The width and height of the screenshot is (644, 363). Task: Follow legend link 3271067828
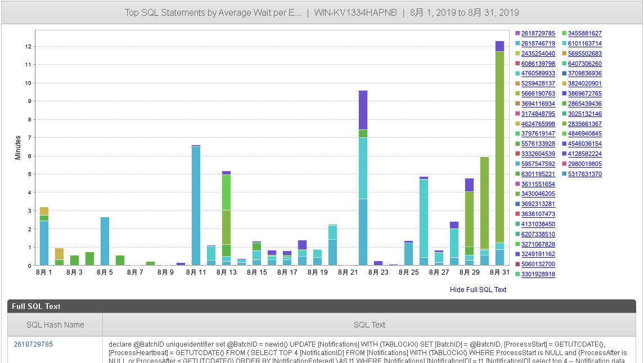[x=538, y=244]
